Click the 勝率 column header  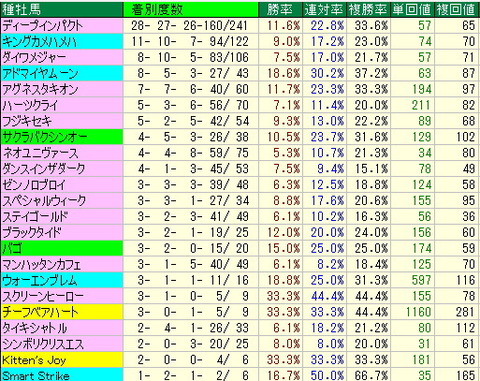(280, 10)
